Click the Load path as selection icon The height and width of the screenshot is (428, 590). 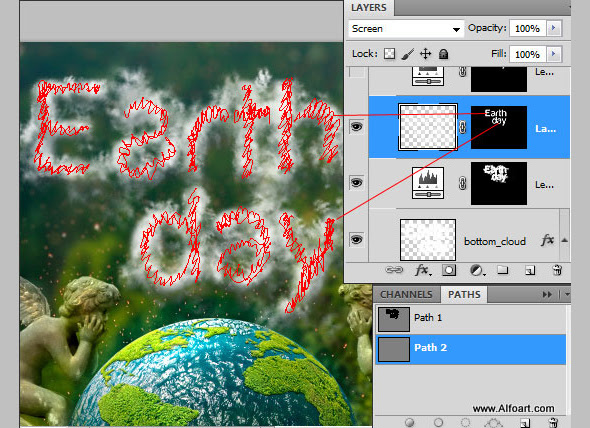[466, 422]
